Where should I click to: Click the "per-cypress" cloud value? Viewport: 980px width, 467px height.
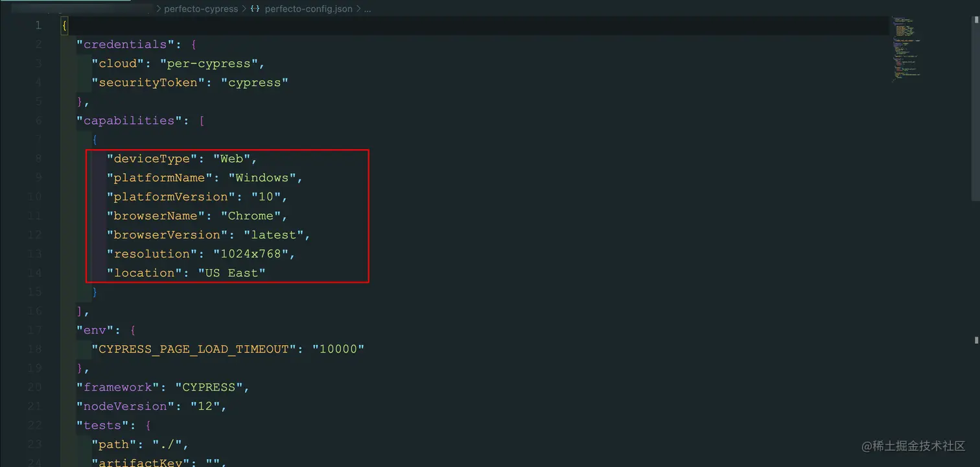209,64
